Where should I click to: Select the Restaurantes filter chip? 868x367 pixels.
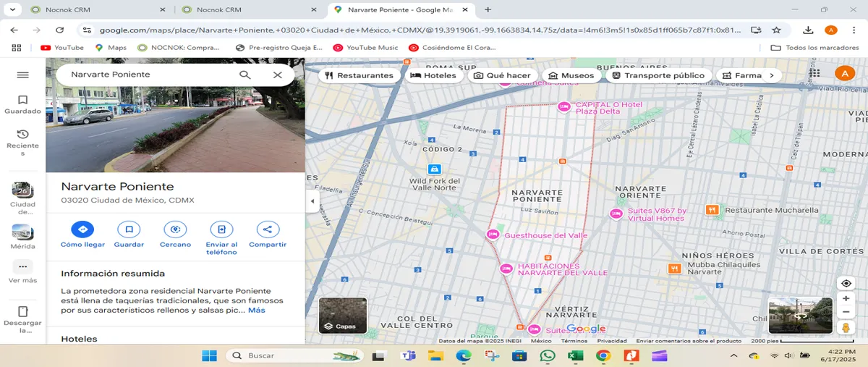[359, 75]
